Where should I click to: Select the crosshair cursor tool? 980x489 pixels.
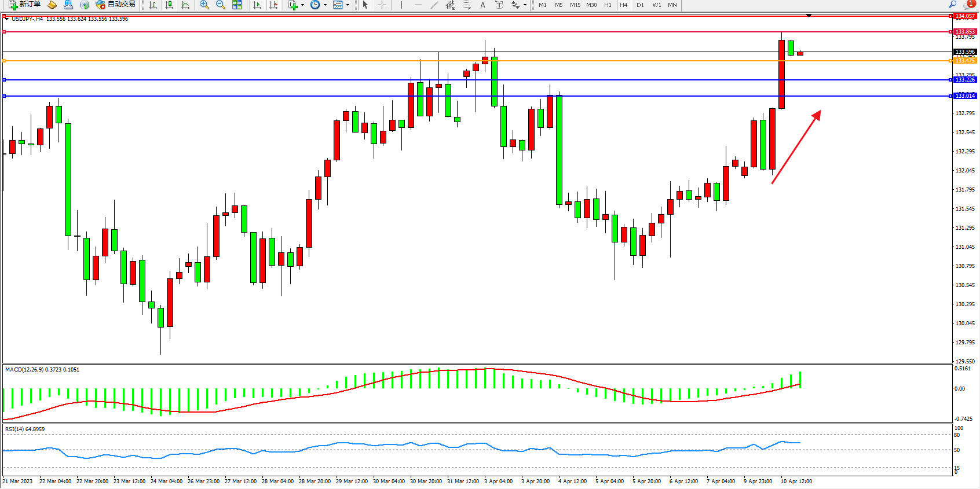coord(382,5)
